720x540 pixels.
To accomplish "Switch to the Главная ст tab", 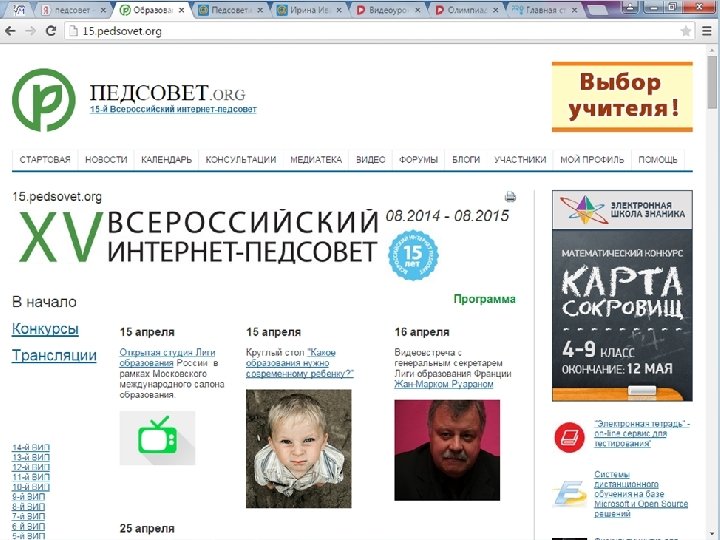I will click(546, 10).
